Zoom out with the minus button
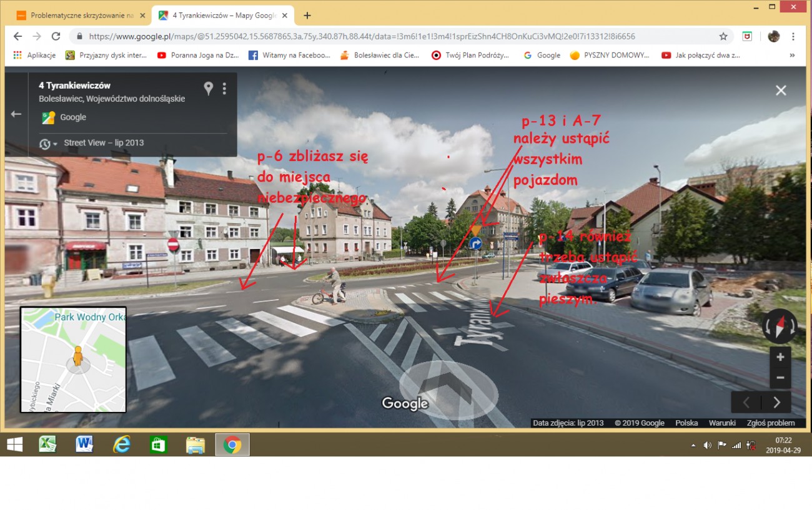The width and height of the screenshot is (812, 510). [780, 378]
